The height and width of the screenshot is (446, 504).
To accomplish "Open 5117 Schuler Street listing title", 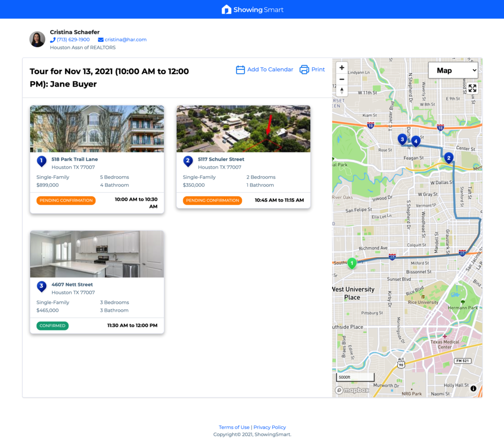I will point(221,159).
